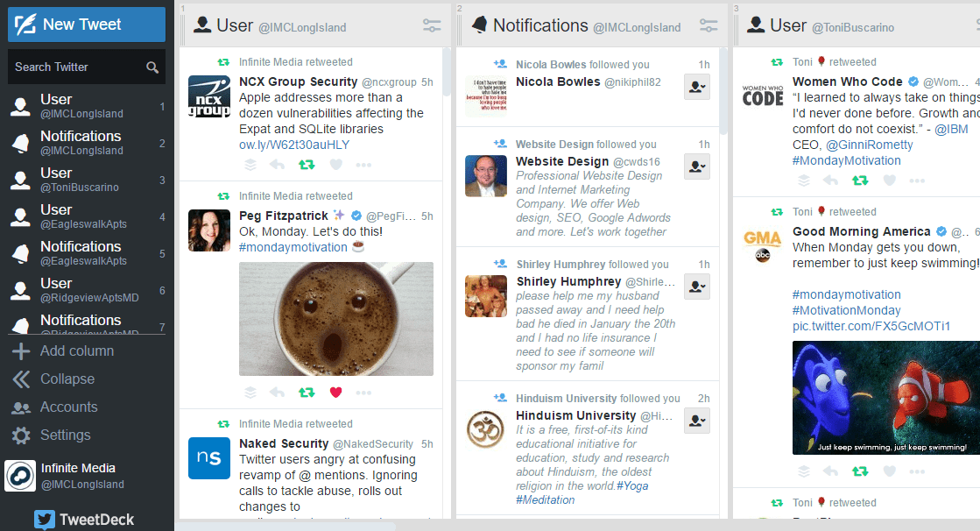Image resolution: width=980 pixels, height=531 pixels.
Task: Open Hinduism University Om avatar
Action: pos(486,430)
